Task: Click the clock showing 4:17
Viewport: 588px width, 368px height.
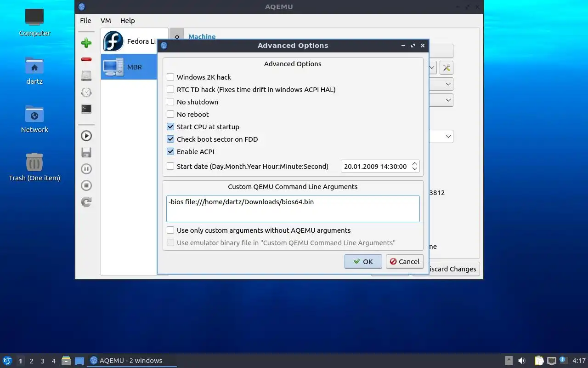Action: (x=579, y=361)
